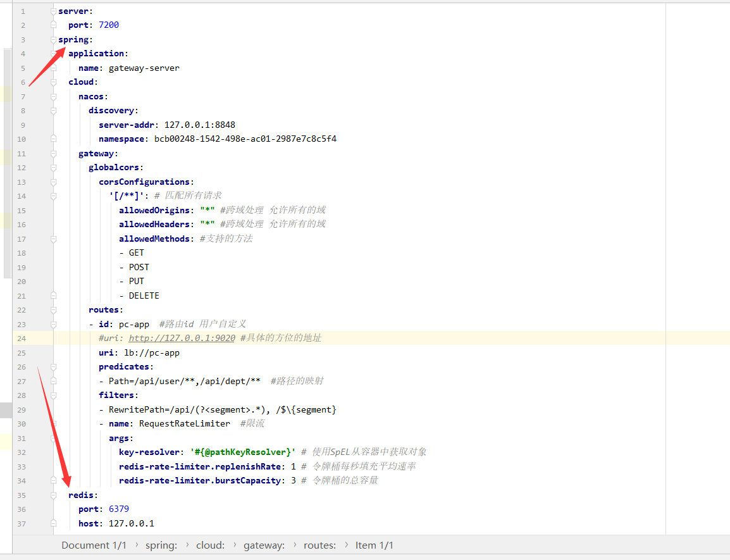Collapse the server block fold marker
Viewport: 730px width, 560px height.
pyautogui.click(x=54, y=11)
